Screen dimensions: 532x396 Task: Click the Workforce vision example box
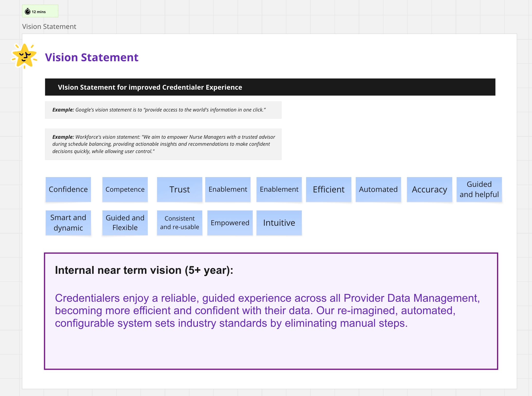163,144
